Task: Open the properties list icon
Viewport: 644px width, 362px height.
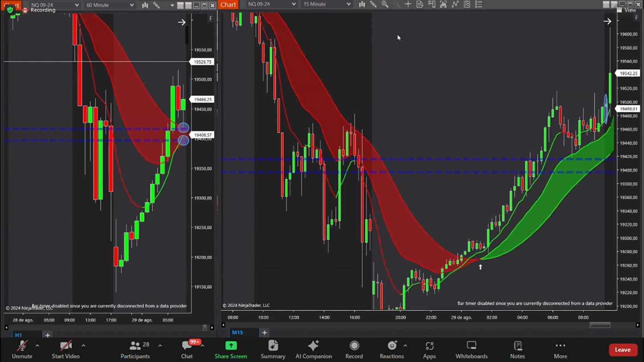Action: (x=479, y=4)
